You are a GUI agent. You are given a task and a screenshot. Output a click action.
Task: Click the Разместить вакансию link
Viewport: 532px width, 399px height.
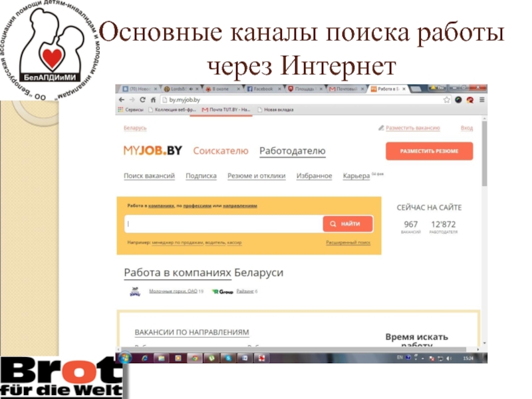point(412,128)
